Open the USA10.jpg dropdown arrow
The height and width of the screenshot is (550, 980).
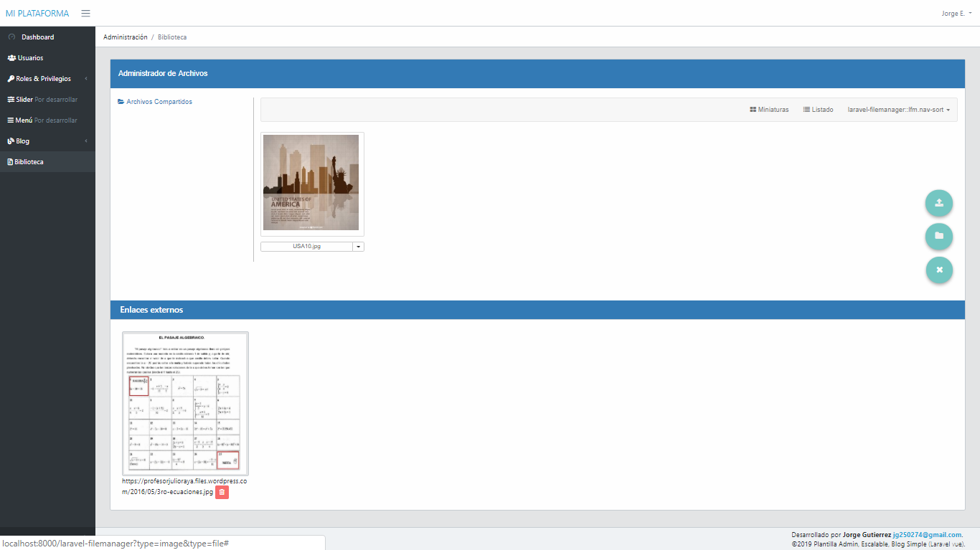359,247
